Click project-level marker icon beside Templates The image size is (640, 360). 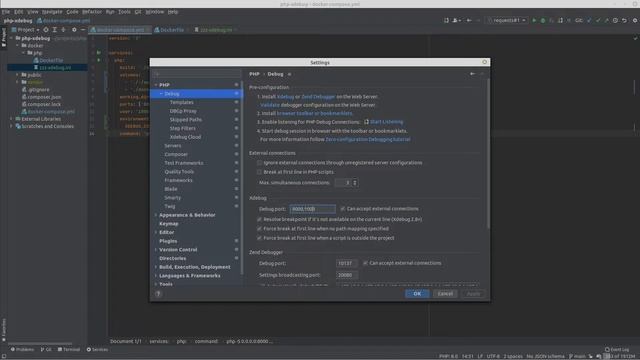pyautogui.click(x=236, y=102)
